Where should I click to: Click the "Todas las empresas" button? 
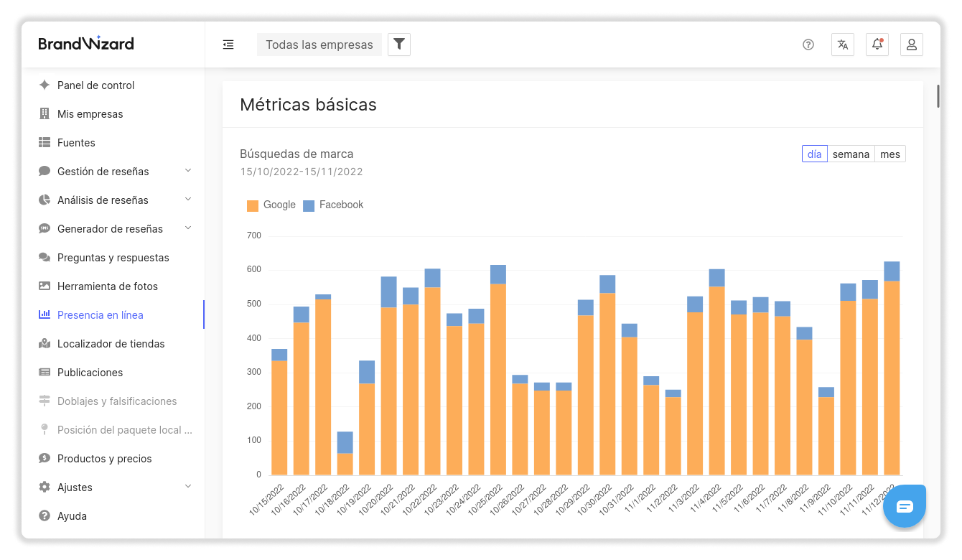[x=319, y=45]
